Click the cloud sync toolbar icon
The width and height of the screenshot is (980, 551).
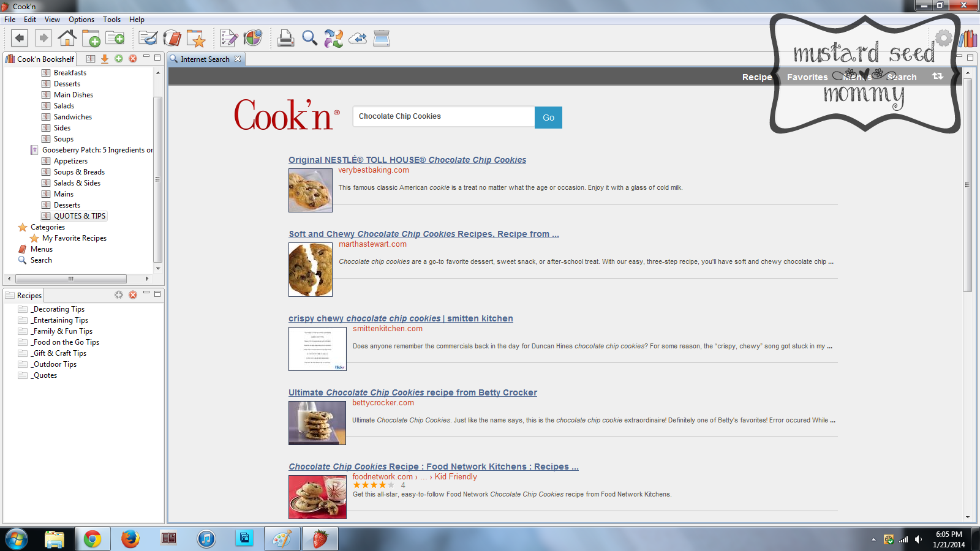point(358,39)
